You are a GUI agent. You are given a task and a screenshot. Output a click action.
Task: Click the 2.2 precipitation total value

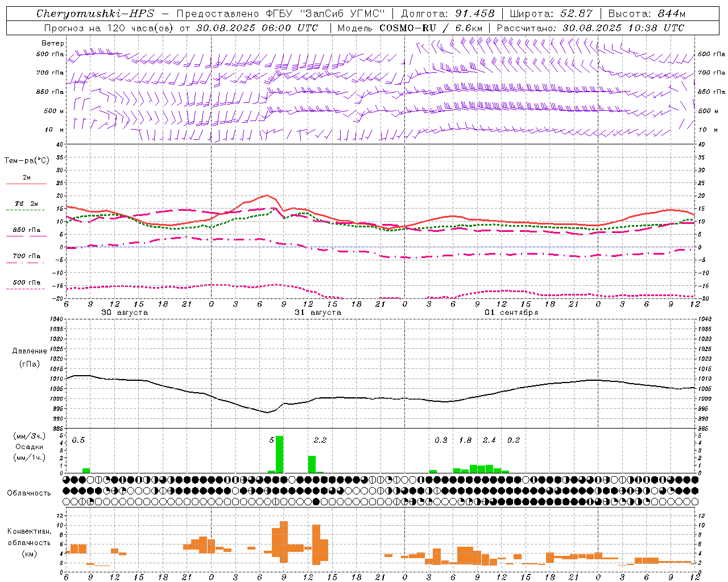tap(320, 440)
